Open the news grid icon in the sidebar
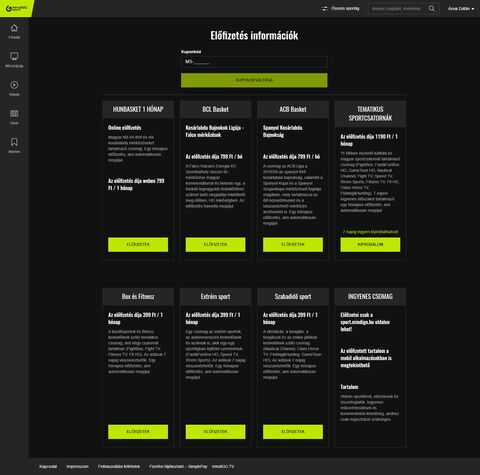480x475 pixels. (14, 113)
